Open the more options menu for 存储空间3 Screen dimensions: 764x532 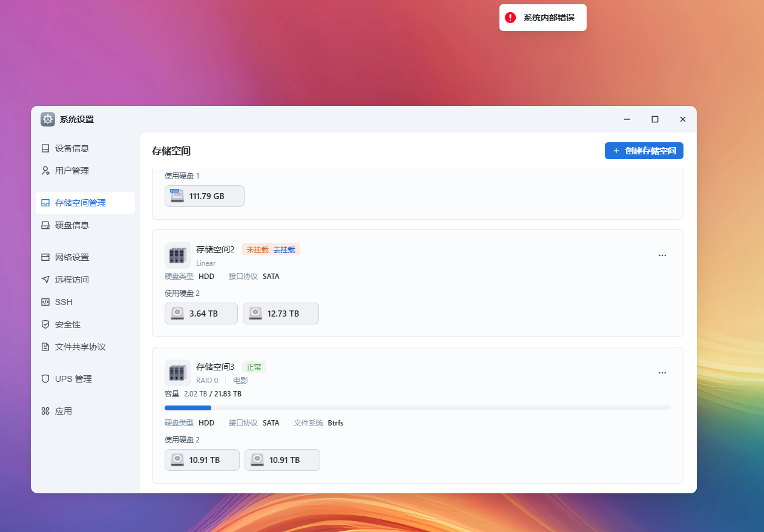pos(662,373)
